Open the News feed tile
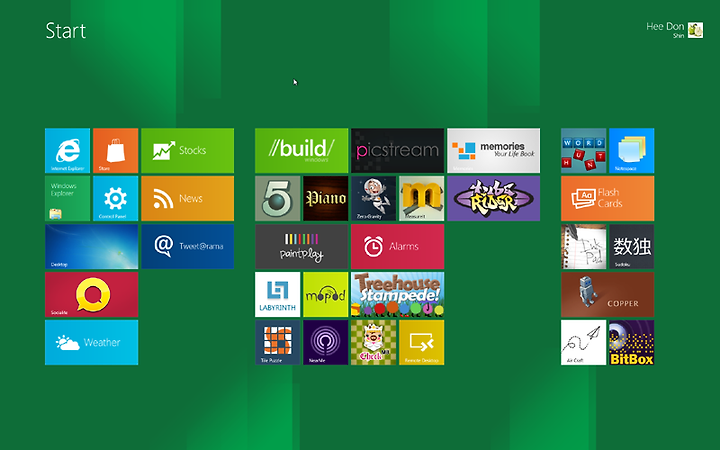The height and width of the screenshot is (450, 720). pyautogui.click(x=187, y=198)
